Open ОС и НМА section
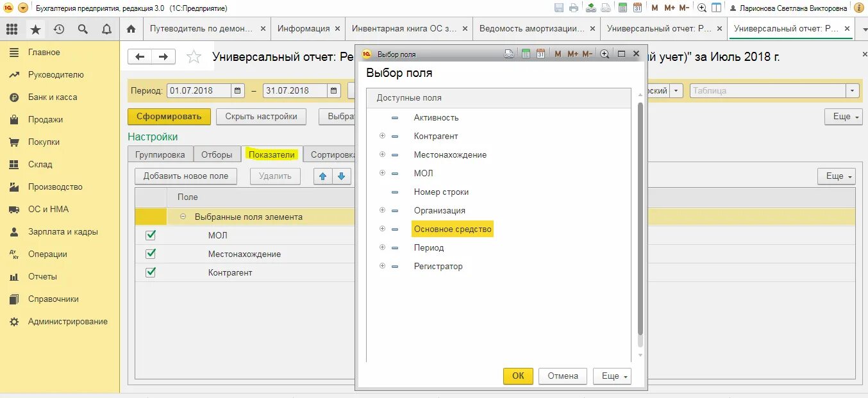This screenshot has width=868, height=398. [x=48, y=209]
